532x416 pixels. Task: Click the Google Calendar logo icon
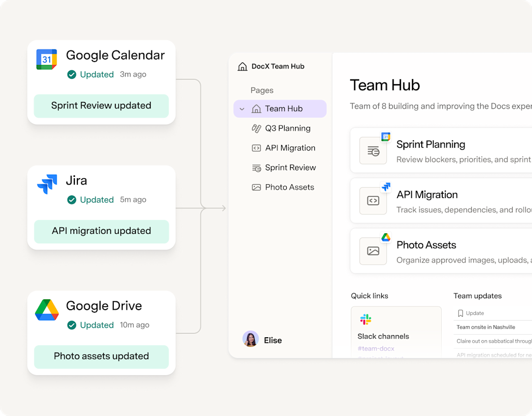(x=46, y=60)
